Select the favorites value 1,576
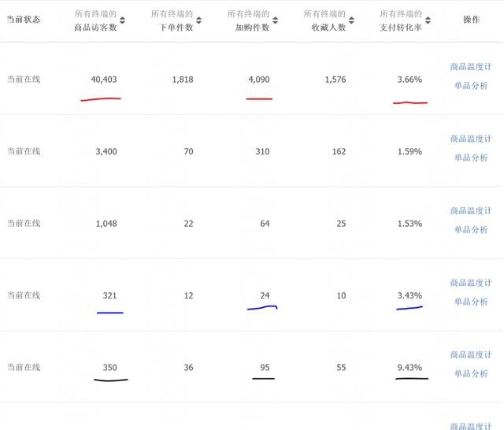Image resolution: width=504 pixels, height=430 pixels. 335,80
